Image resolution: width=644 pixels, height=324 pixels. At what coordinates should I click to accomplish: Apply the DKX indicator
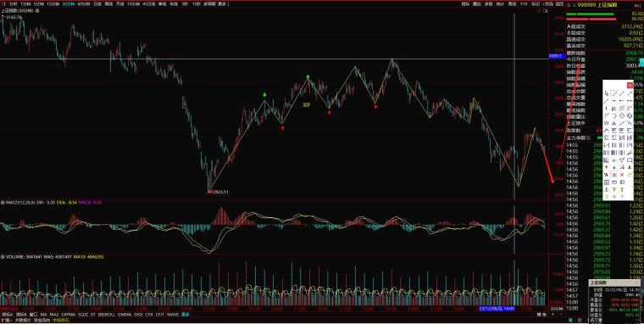pos(138,315)
